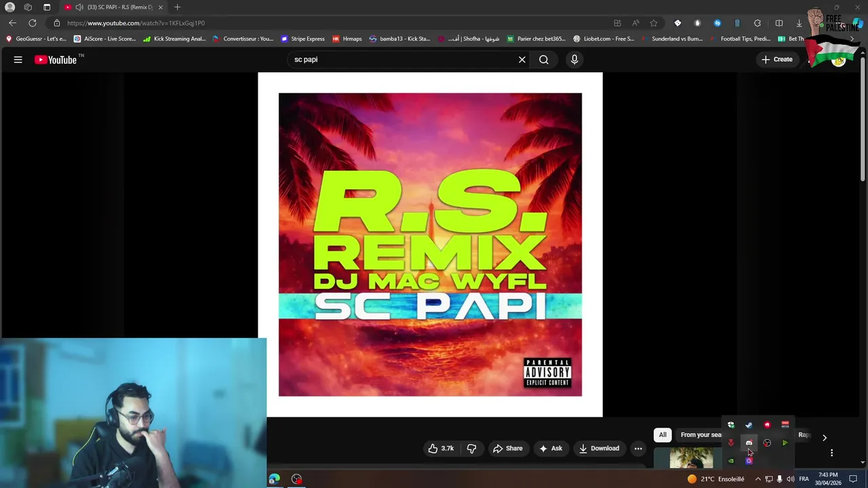
Task: Switch the FRA keyboard language
Action: 804,479
